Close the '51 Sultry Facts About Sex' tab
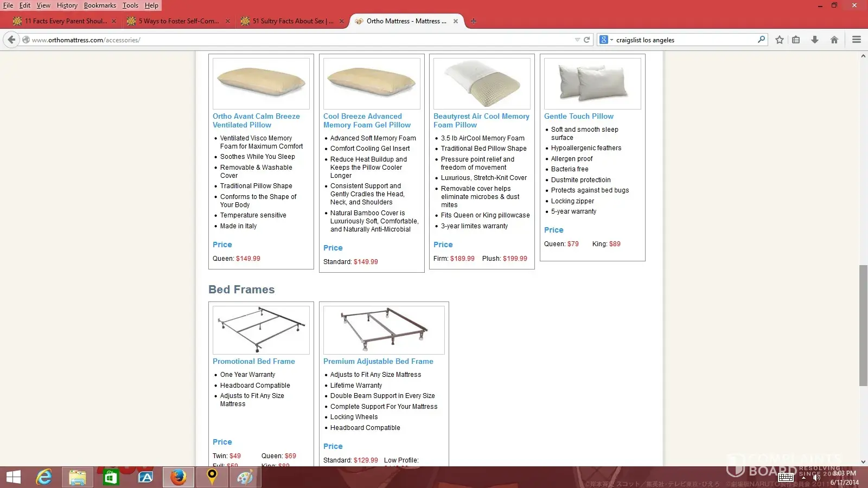 [x=341, y=21]
